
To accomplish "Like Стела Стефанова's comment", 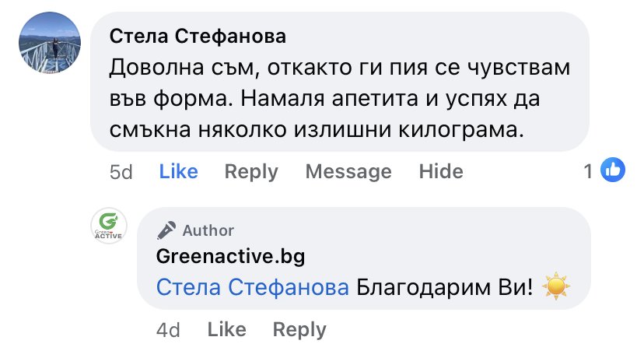I will 178,171.
